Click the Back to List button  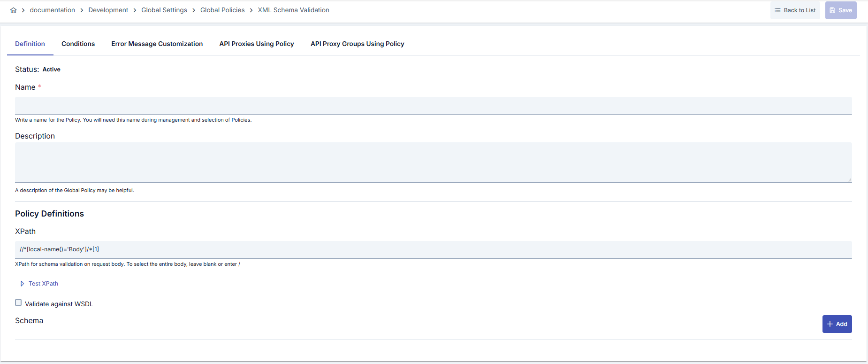[795, 10]
